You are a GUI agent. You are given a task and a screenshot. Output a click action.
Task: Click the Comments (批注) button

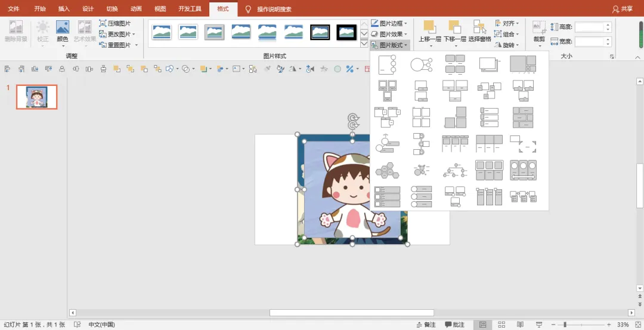tap(454, 325)
